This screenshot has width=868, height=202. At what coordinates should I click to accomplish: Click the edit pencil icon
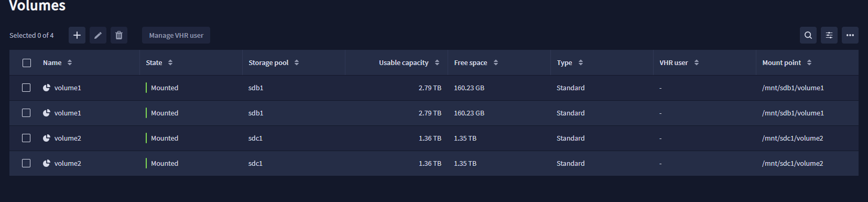coord(98,35)
